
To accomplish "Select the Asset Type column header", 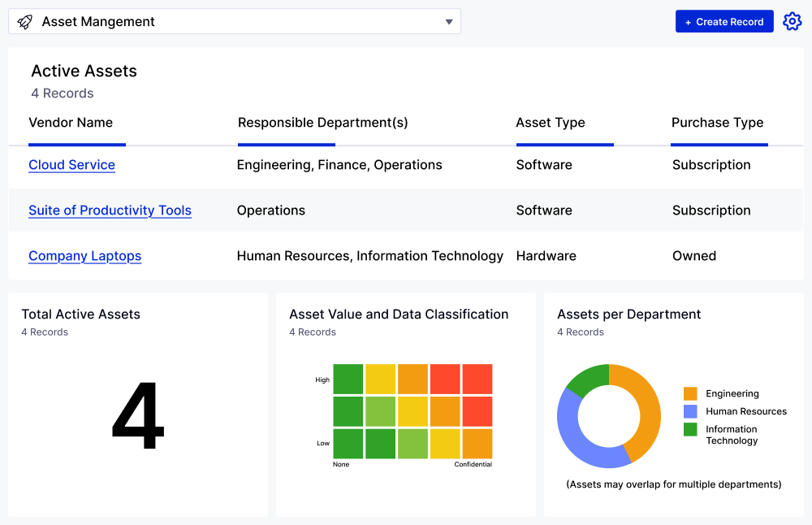I will (551, 123).
